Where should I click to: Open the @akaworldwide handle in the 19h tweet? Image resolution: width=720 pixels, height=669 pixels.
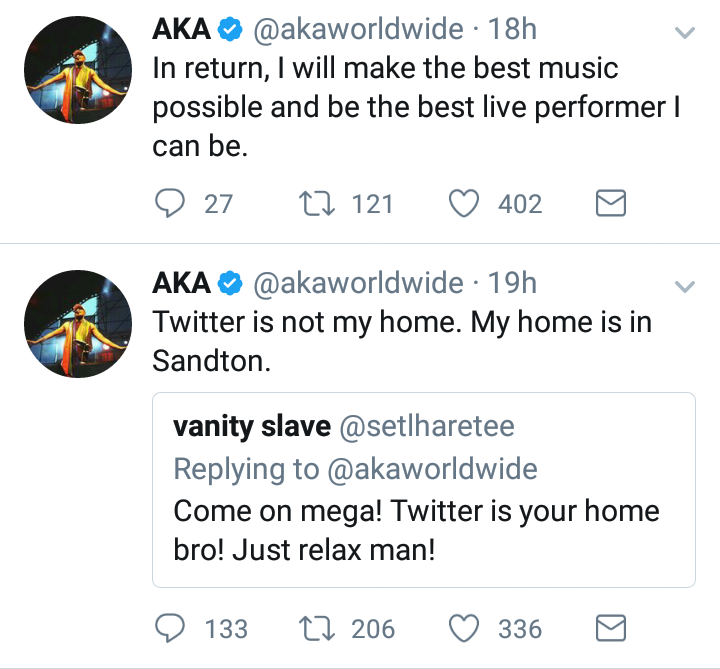[359, 285]
